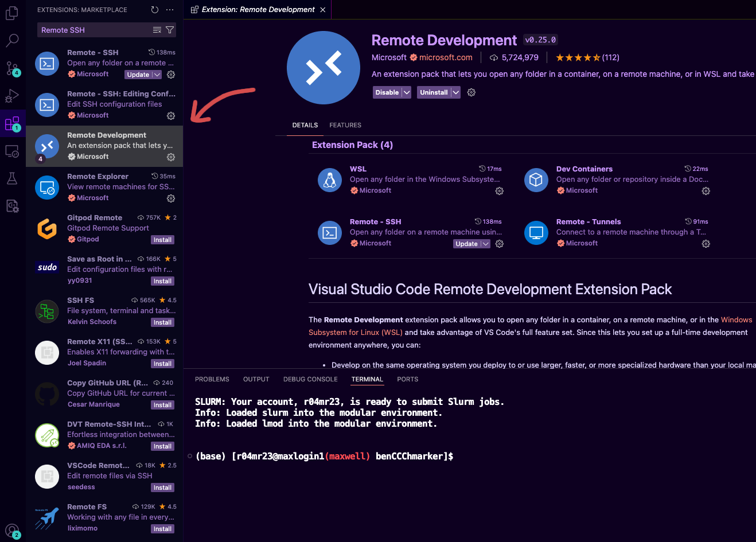Open the manage gear beside the Uninstall button
Image resolution: width=756 pixels, height=542 pixels.
471,92
